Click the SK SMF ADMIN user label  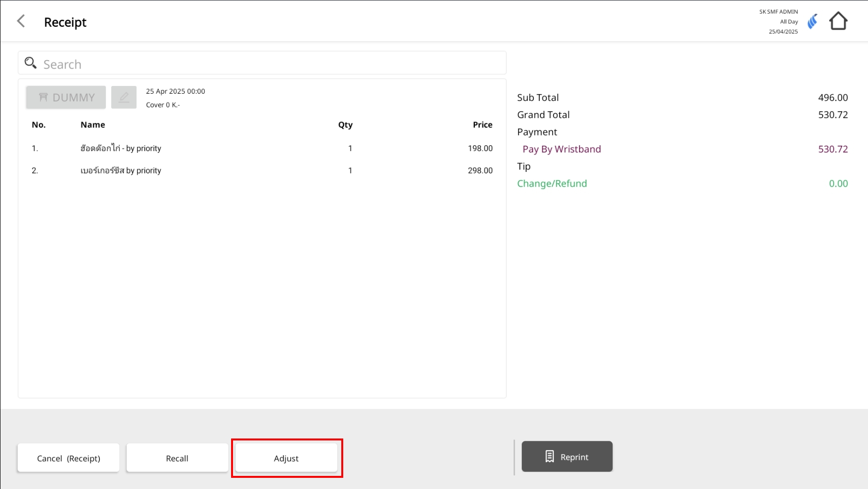[778, 12]
